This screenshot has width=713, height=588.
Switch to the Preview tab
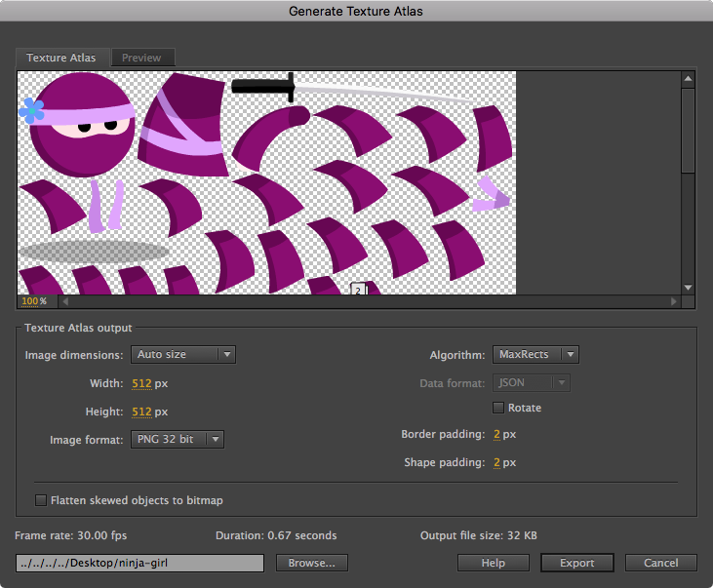click(x=141, y=58)
